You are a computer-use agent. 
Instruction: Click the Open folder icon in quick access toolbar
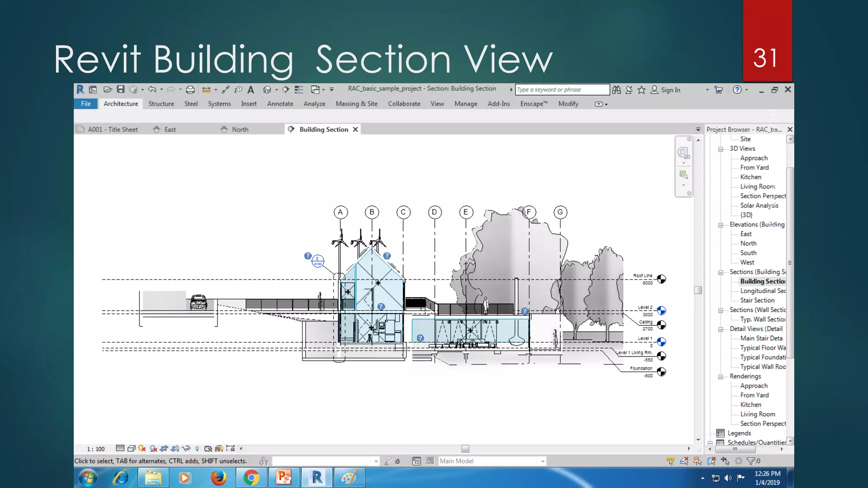(x=108, y=89)
